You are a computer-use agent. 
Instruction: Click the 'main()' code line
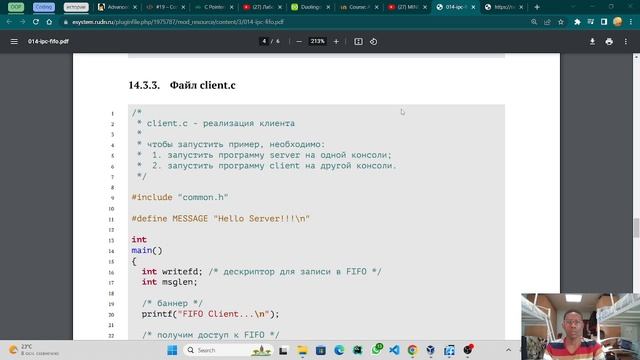pyautogui.click(x=147, y=250)
